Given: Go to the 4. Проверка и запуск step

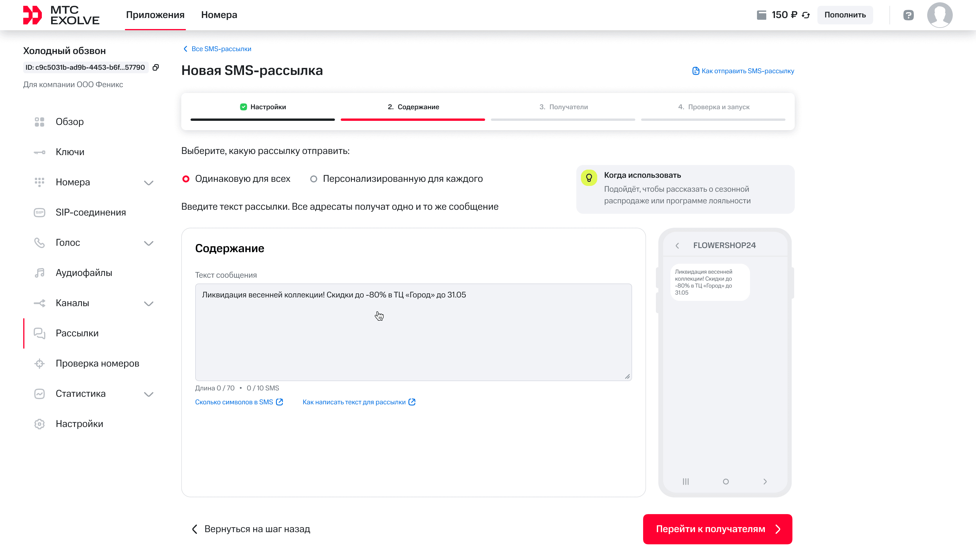Looking at the screenshot, I should pyautogui.click(x=714, y=107).
